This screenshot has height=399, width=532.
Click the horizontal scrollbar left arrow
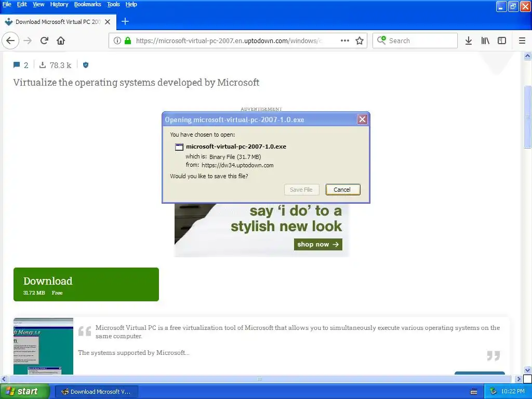tap(4, 379)
